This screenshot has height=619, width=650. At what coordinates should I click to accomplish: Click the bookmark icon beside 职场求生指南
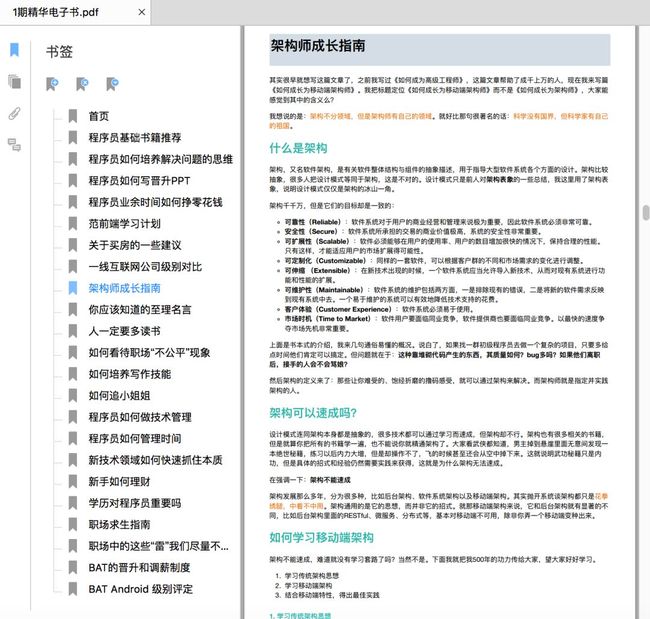[73, 525]
